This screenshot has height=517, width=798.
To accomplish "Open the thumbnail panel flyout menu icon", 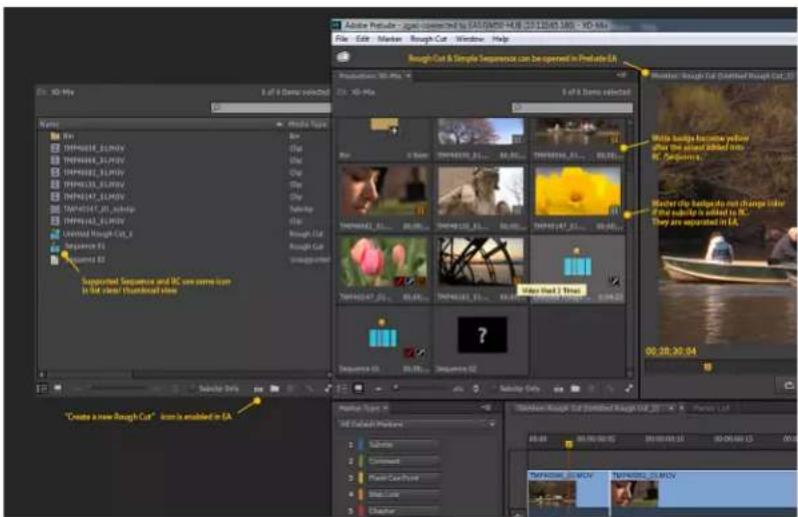I will tap(621, 75).
